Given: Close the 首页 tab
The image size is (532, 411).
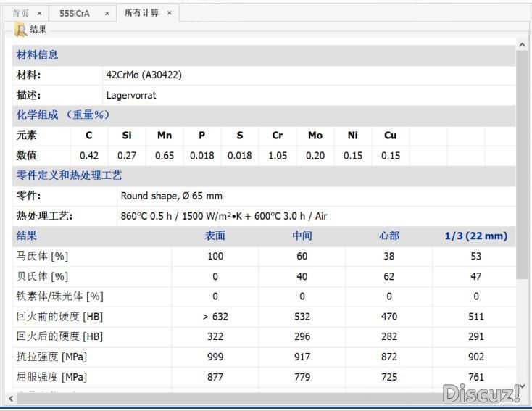Looking at the screenshot, I should click(x=39, y=13).
